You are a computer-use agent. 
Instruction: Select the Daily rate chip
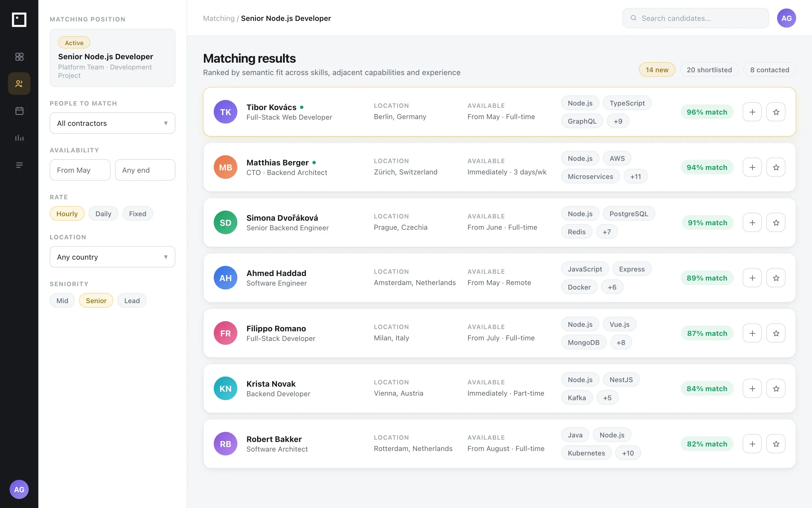pyautogui.click(x=103, y=214)
